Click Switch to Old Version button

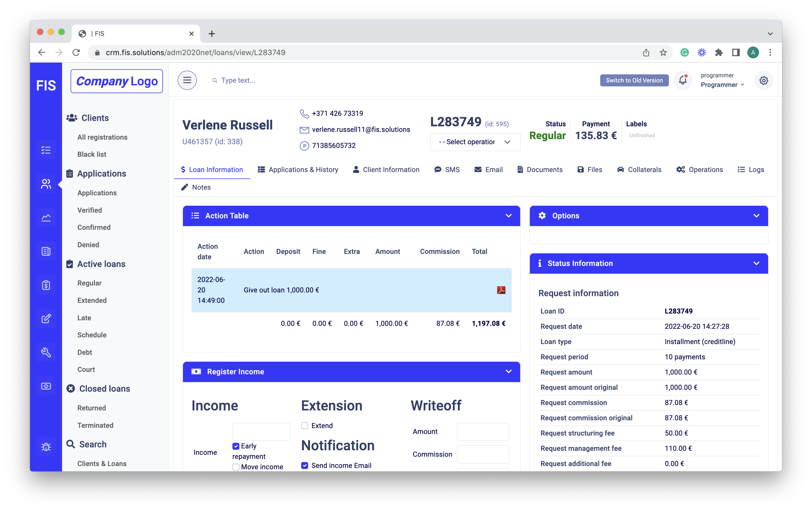click(635, 81)
